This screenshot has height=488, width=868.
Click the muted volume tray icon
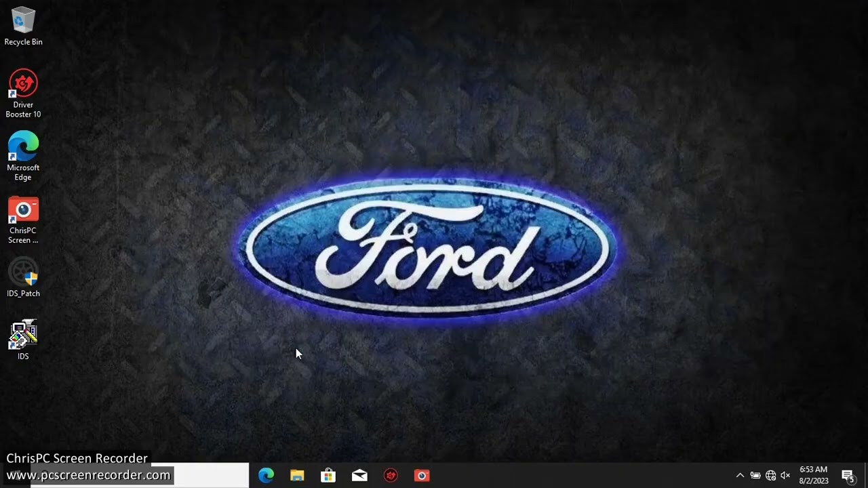point(785,476)
